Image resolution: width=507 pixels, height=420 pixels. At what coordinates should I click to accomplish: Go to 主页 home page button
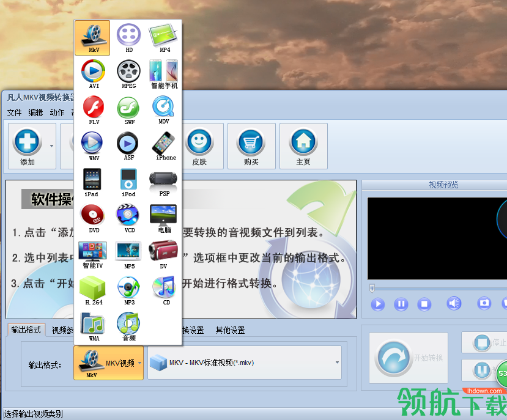coord(303,146)
